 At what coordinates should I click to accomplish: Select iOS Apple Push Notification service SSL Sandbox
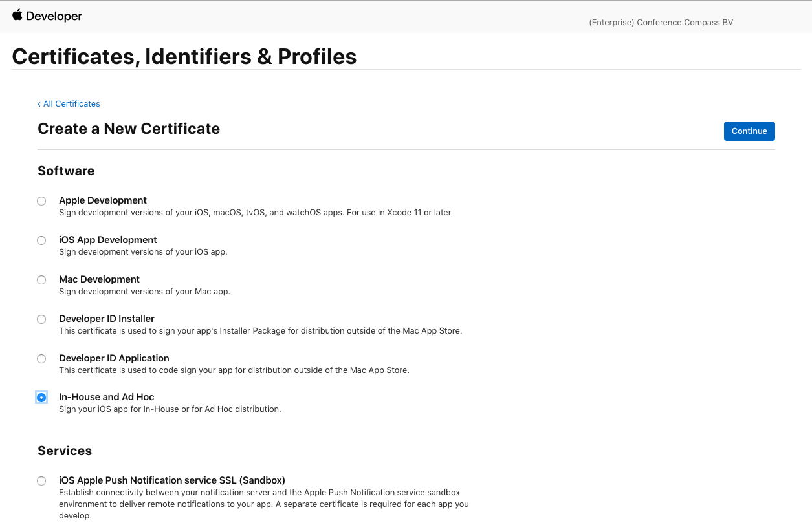(41, 480)
